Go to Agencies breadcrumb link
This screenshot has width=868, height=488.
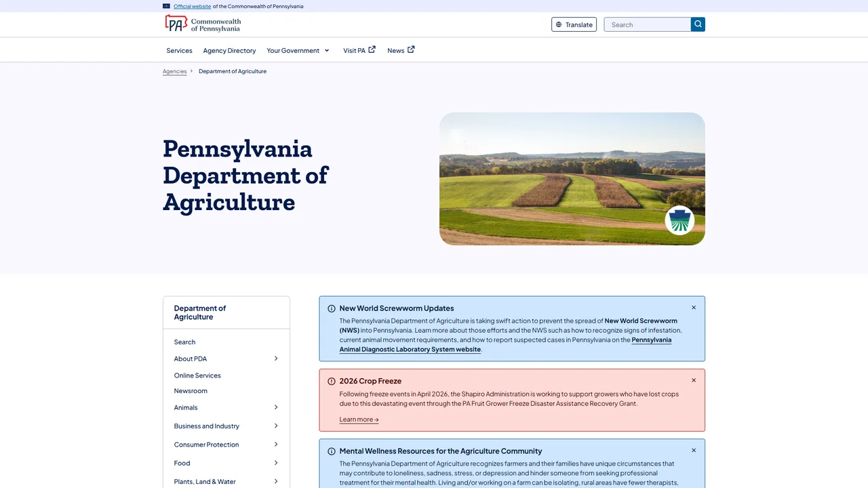tap(174, 71)
